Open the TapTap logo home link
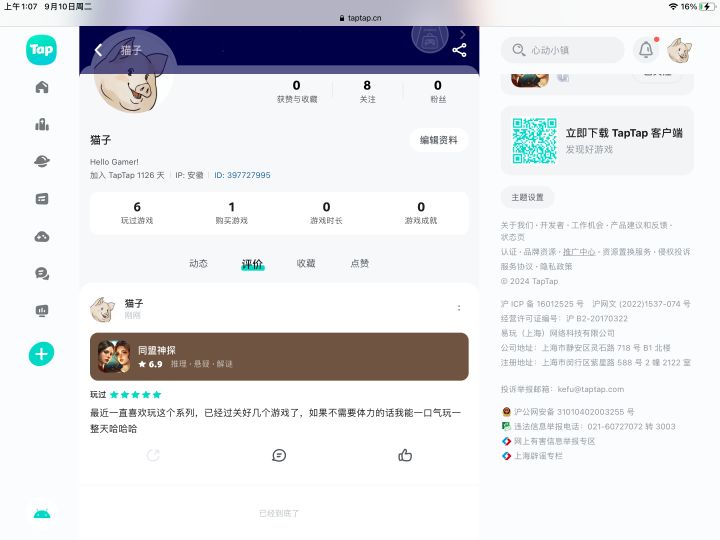The width and height of the screenshot is (720, 540). [41, 50]
